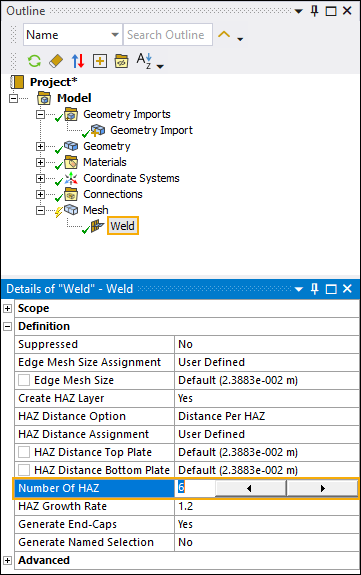Enable the HAZ Distance Top Plate checkbox
Viewport: 361px width, 575px height.
[x=24, y=452]
